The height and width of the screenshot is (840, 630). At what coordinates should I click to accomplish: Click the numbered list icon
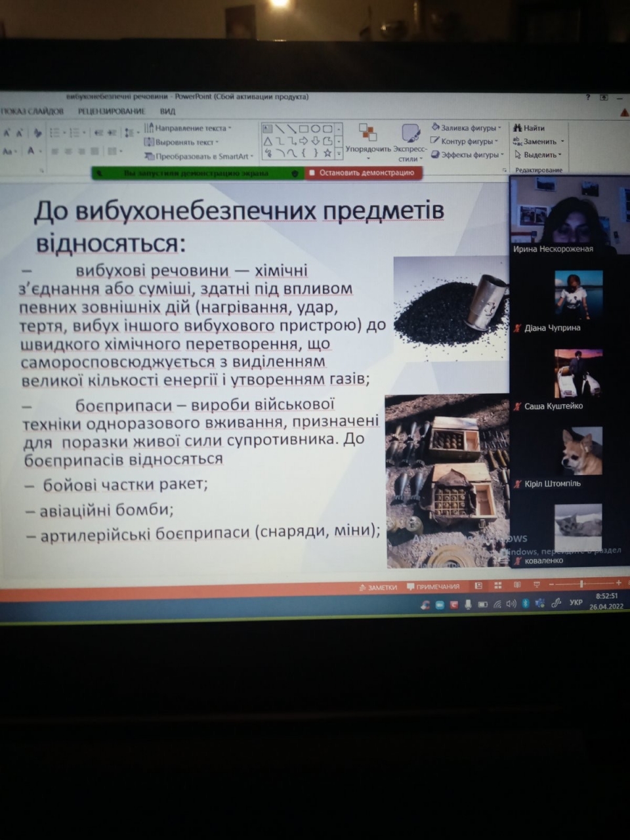click(x=75, y=133)
